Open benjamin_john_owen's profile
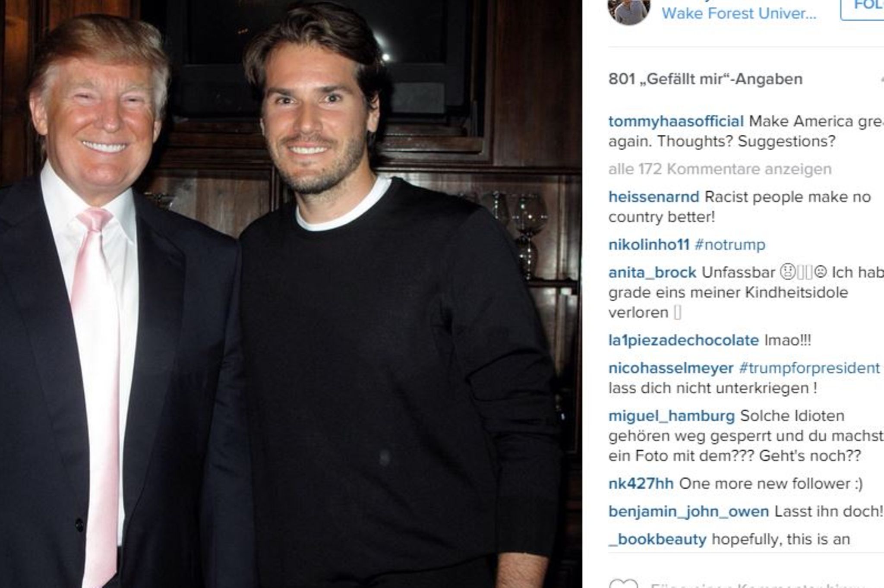Viewport: 884px width, 588px height. coord(688,512)
